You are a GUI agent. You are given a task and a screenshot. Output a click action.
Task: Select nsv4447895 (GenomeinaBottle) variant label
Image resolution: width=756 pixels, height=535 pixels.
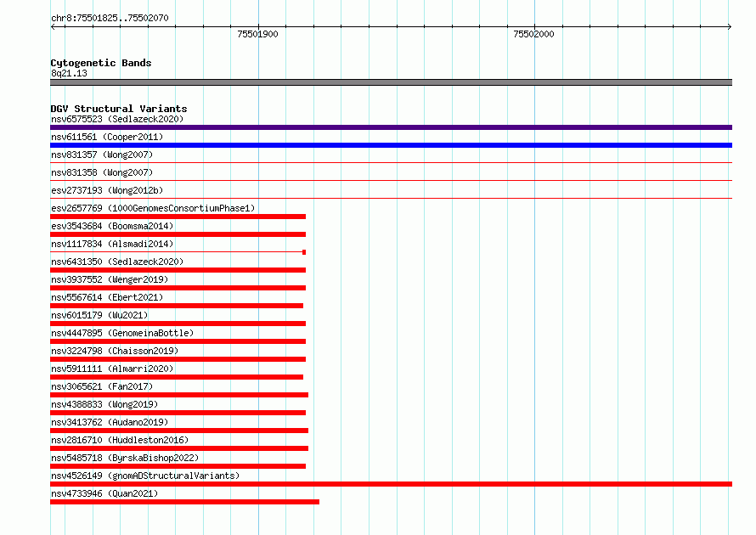point(122,333)
